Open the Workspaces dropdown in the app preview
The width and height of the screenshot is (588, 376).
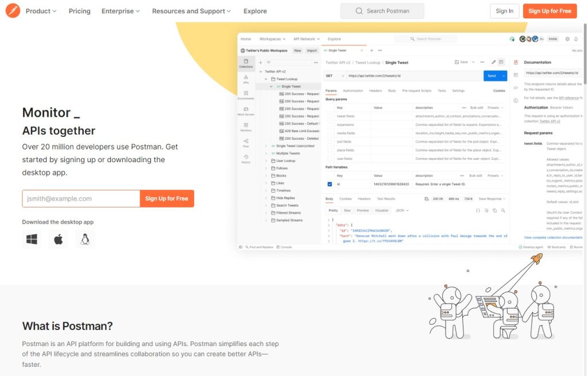click(272, 39)
